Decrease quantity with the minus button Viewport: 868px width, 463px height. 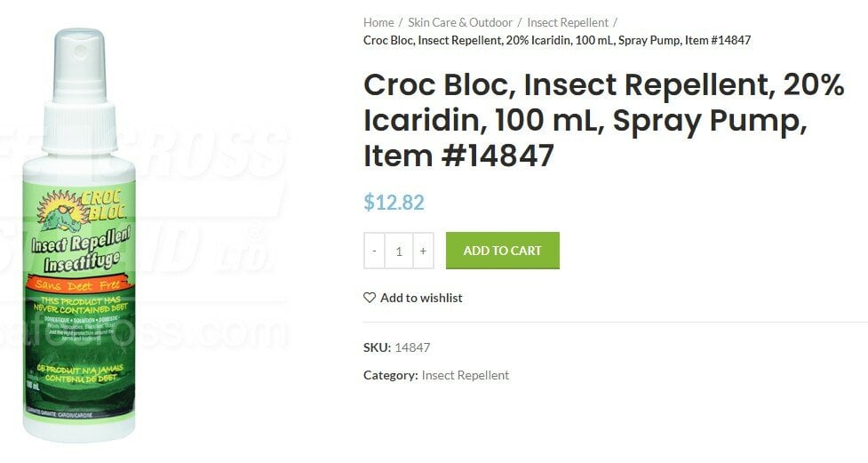tap(374, 251)
